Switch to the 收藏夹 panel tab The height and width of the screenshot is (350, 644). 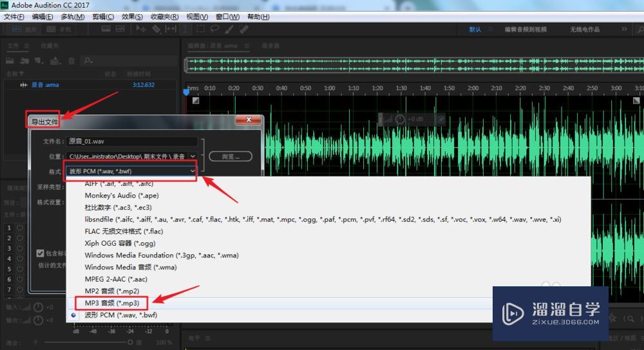(50, 46)
